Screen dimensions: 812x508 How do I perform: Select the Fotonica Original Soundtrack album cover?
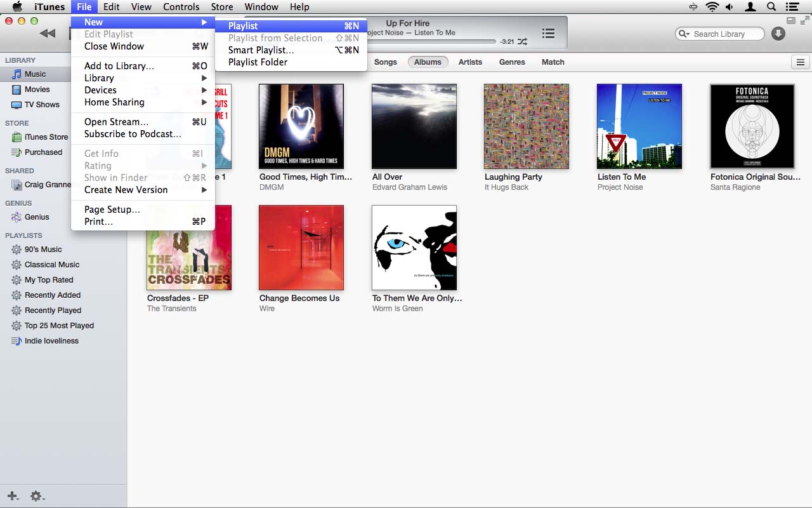(752, 126)
